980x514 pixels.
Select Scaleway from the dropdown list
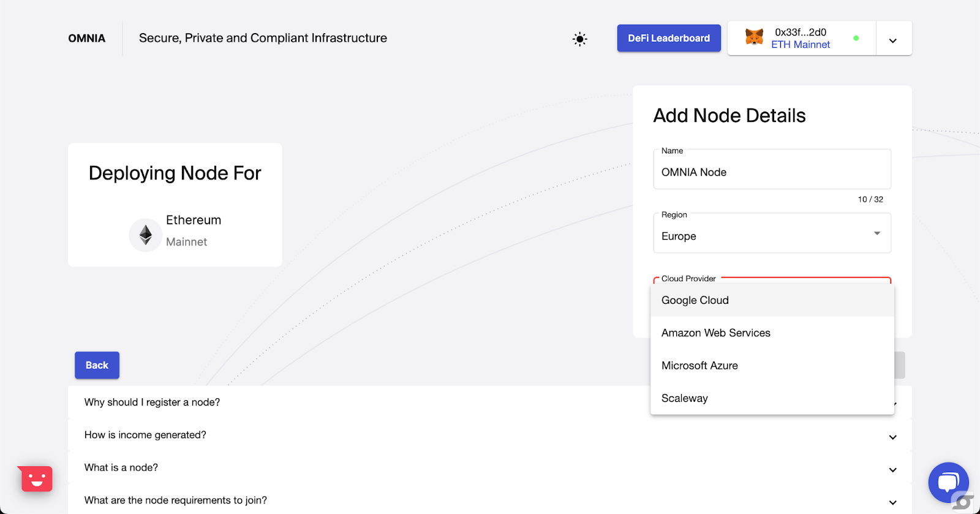click(772, 398)
